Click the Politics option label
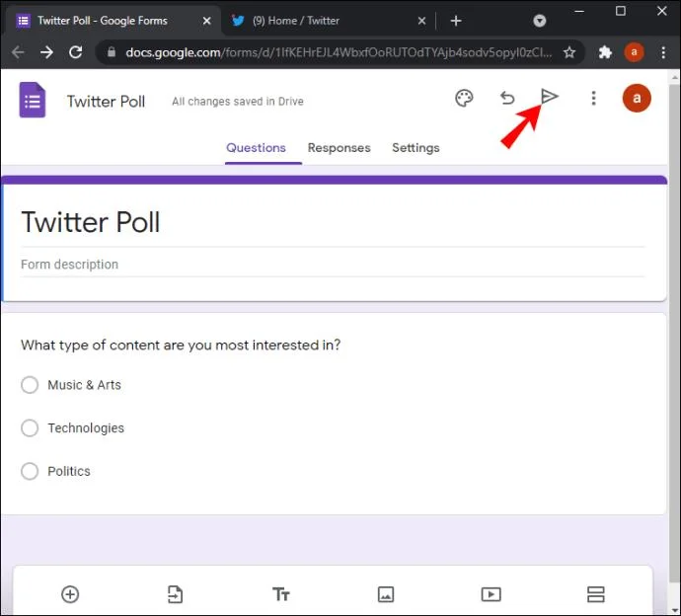The image size is (681, 616). 69,471
